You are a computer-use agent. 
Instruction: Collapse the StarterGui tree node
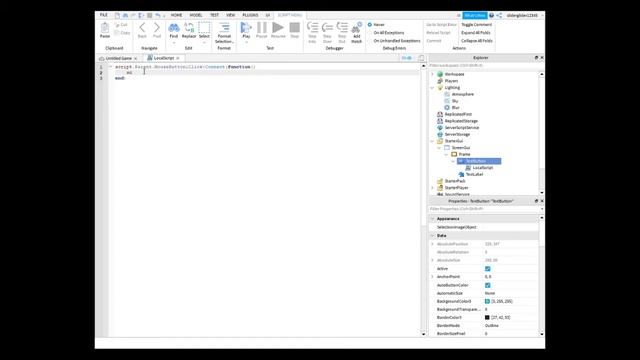432,141
